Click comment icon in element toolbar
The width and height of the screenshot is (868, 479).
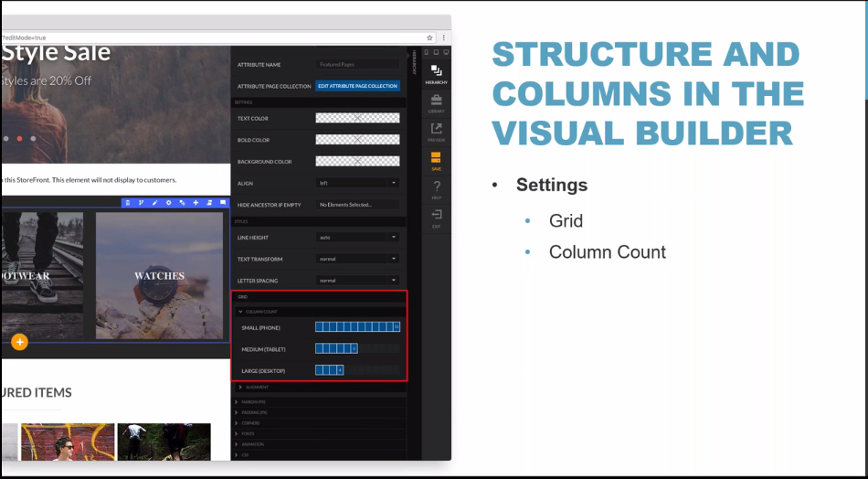pos(223,203)
